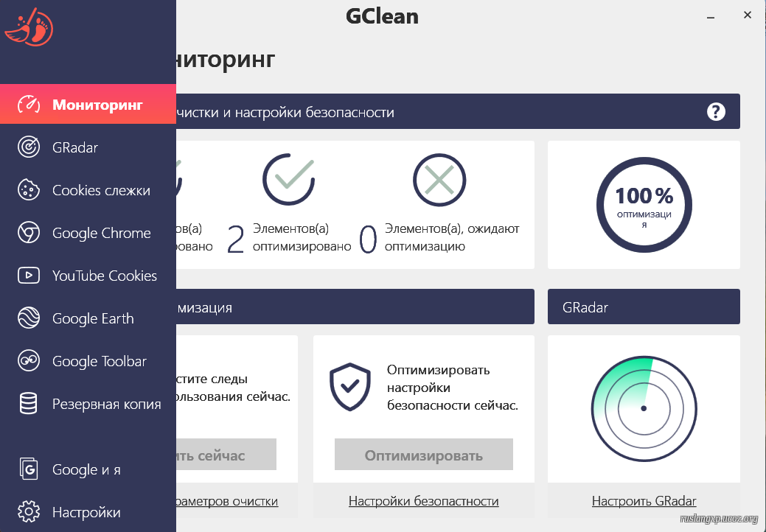Viewport: 766px width, 532px height.
Task: Select the GRadar target icon in sidebar
Action: click(29, 147)
